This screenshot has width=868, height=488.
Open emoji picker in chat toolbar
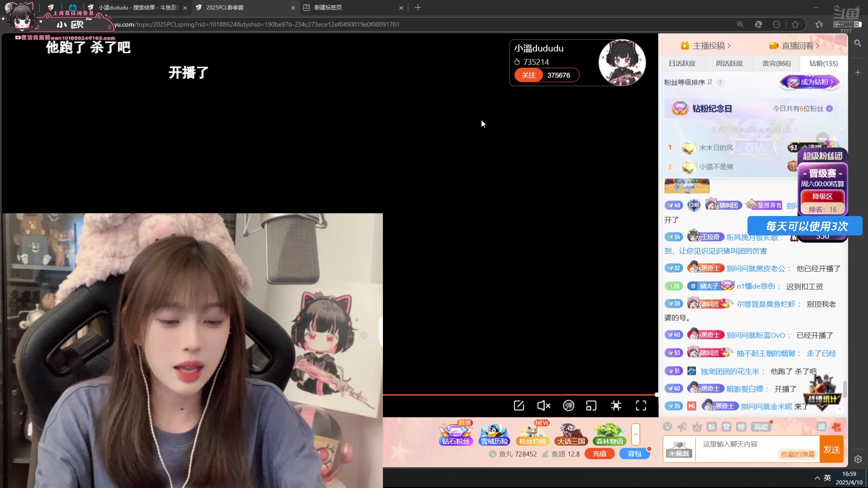click(667, 427)
